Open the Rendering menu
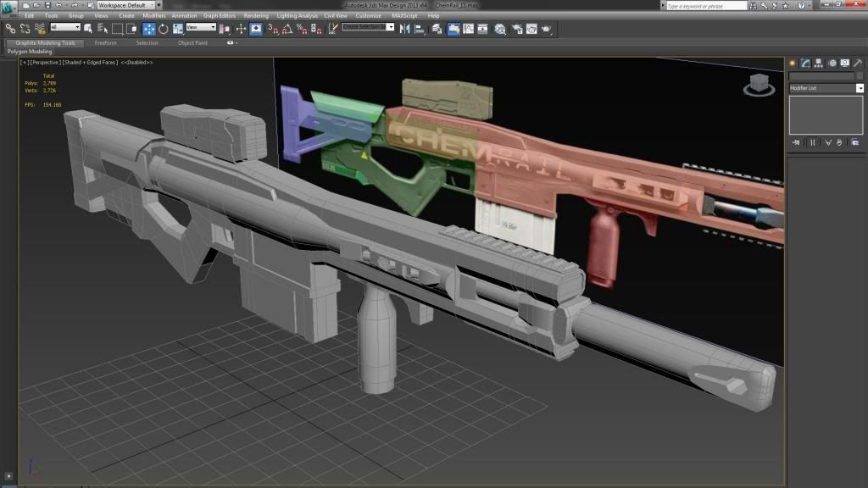This screenshot has width=868, height=488. click(x=256, y=16)
